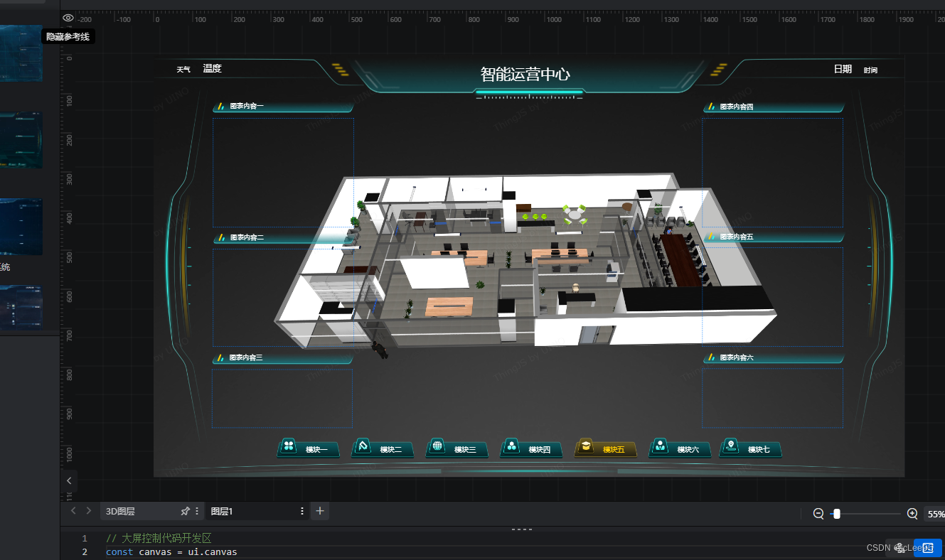Select the 模块六 module button

point(680,448)
